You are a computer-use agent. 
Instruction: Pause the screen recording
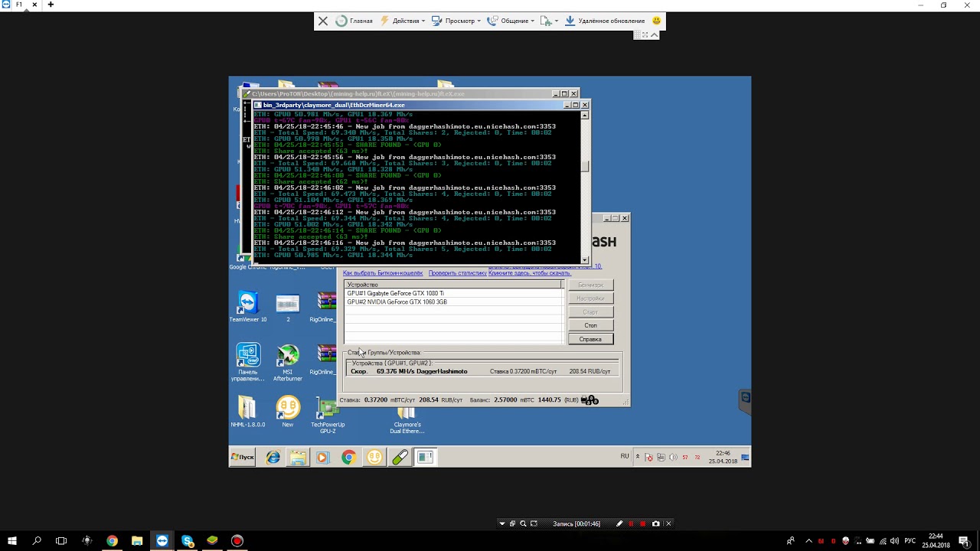coord(631,524)
